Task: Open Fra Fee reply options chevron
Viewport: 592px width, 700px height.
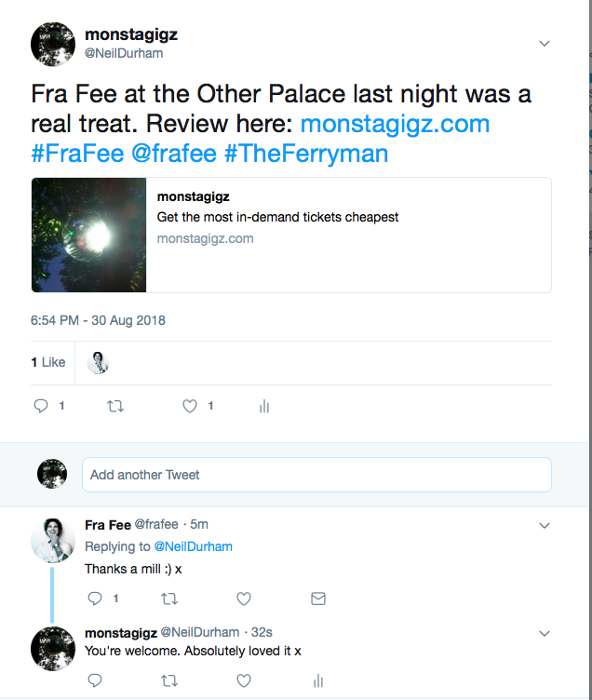Action: point(545,526)
